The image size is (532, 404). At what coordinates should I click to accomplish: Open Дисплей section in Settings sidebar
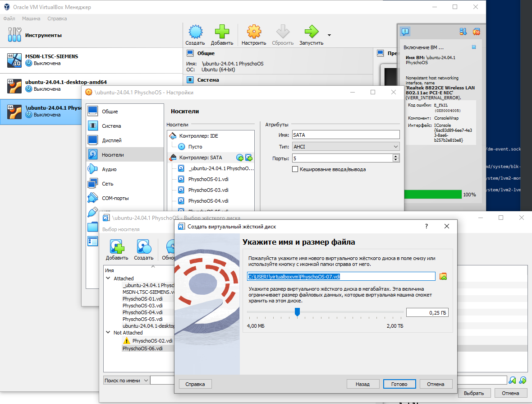pyautogui.click(x=125, y=140)
